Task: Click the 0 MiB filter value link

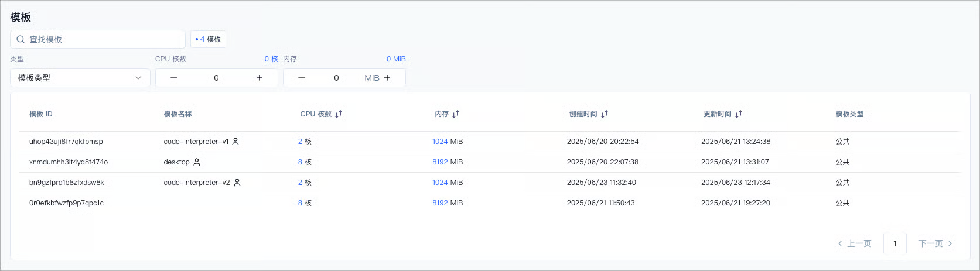Action: [396, 59]
